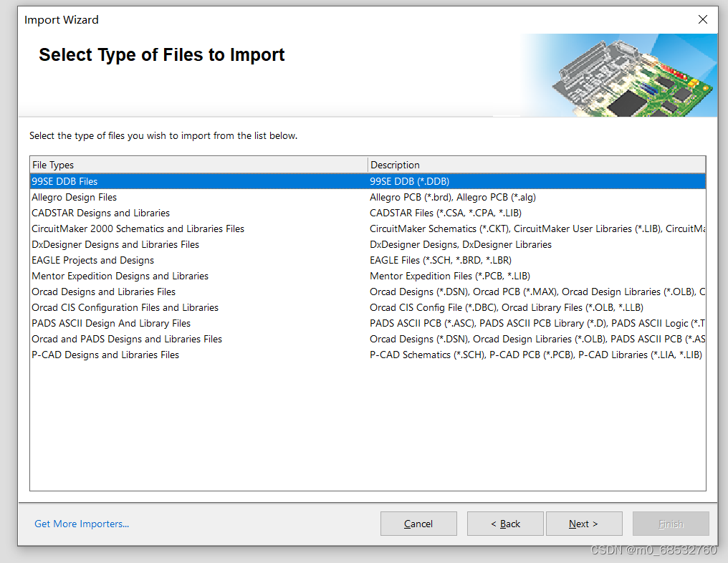This screenshot has height=563, width=728.
Task: Click the File Types column header
Action: [198, 165]
